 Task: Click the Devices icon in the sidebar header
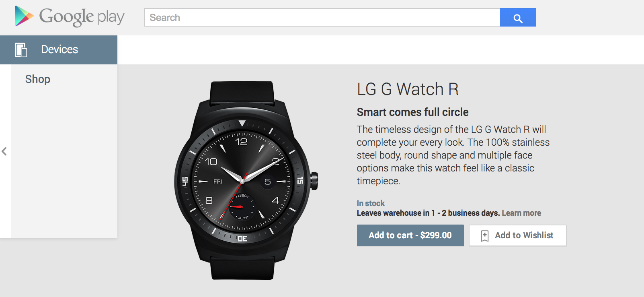[x=21, y=50]
